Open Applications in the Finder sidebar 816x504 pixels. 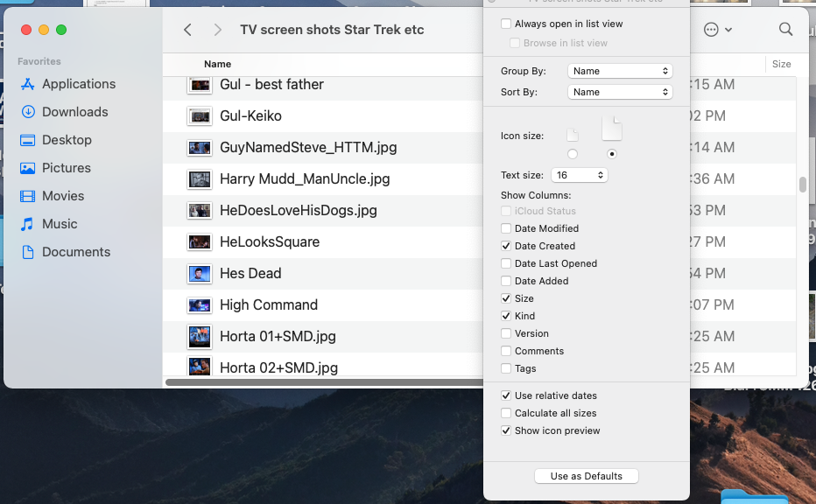point(67,84)
